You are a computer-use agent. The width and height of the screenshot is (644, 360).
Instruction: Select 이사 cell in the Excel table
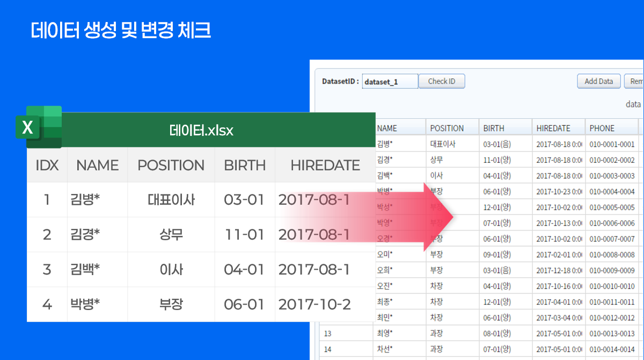pyautogui.click(x=171, y=269)
